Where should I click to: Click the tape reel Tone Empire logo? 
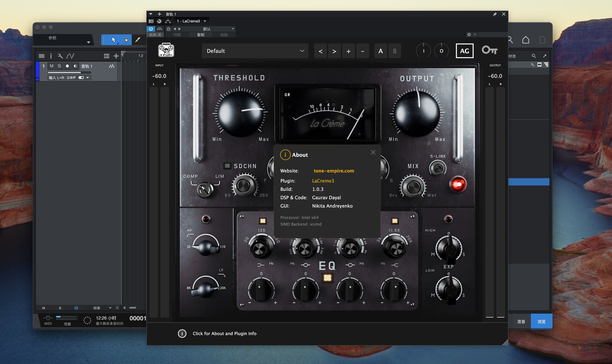coord(166,50)
